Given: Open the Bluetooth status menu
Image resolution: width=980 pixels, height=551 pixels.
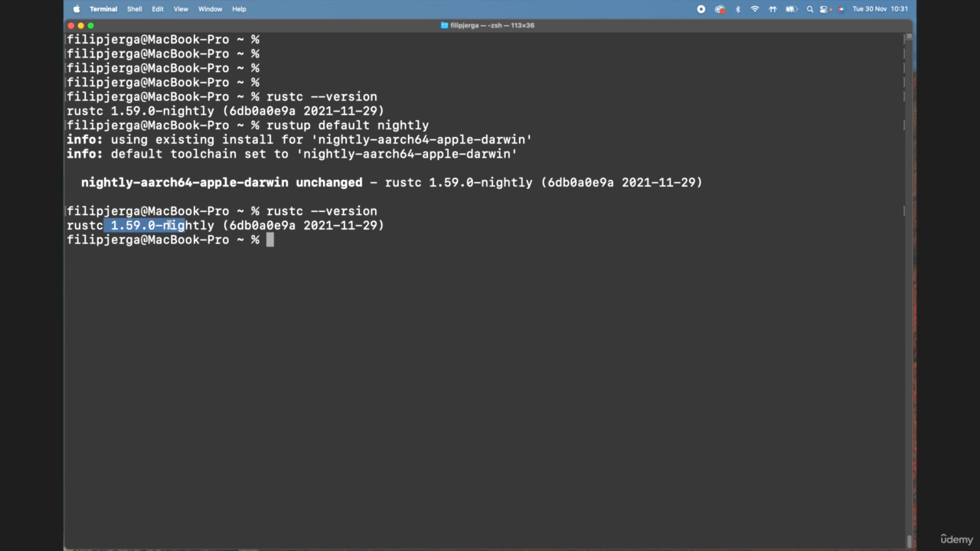Looking at the screenshot, I should 738,9.
